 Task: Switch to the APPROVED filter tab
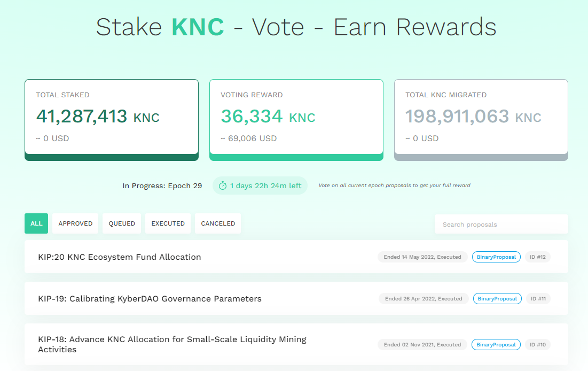coord(75,223)
